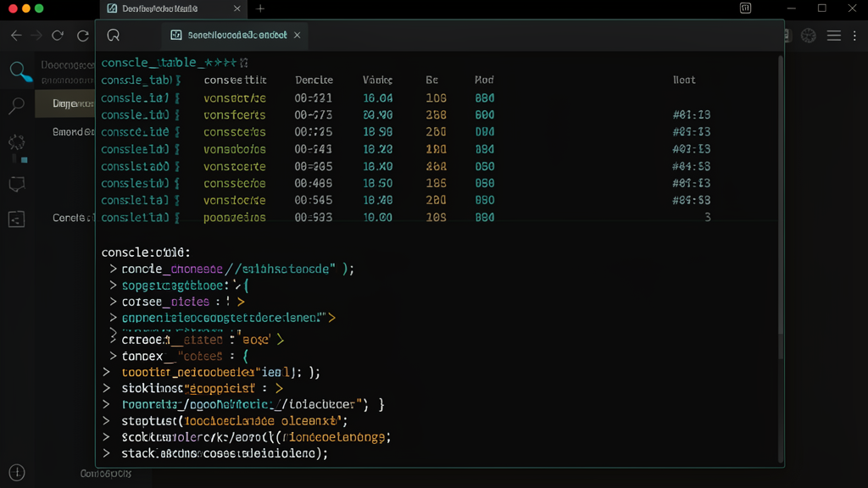
Task: Click the forward navigation arrow
Action: click(36, 36)
